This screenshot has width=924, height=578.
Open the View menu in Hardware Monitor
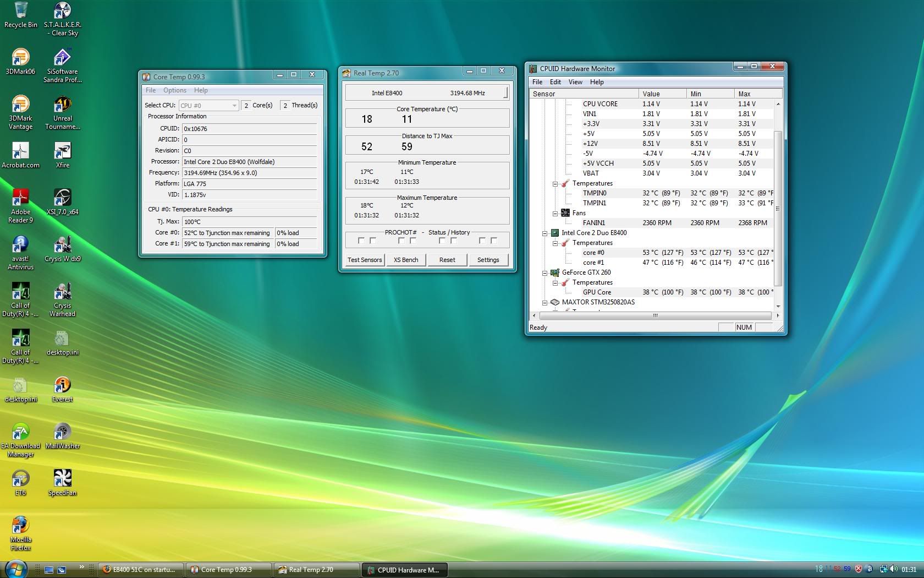click(575, 81)
